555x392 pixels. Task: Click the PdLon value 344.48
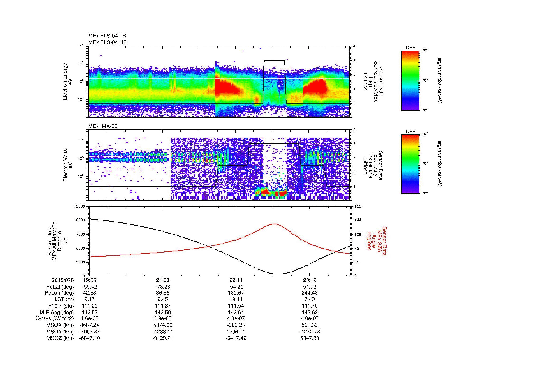(x=310, y=293)
